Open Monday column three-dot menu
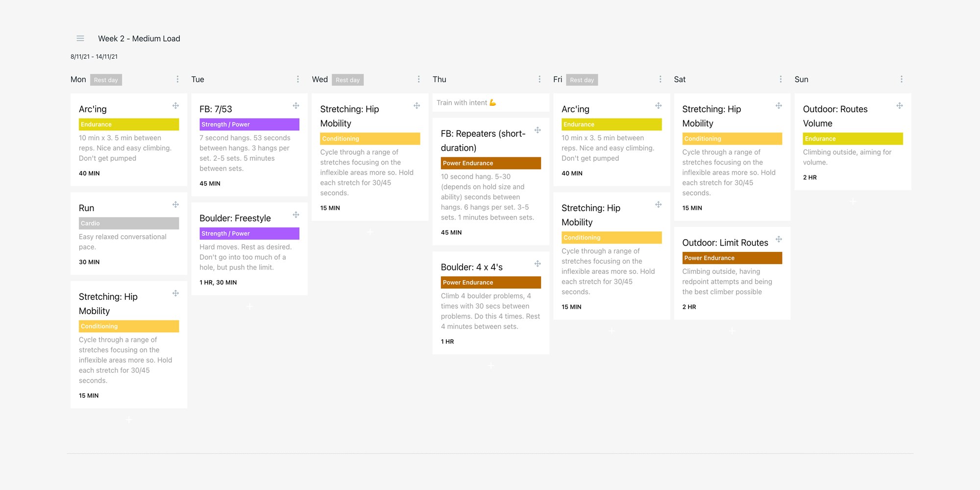The width and height of the screenshot is (980, 490). tap(177, 79)
